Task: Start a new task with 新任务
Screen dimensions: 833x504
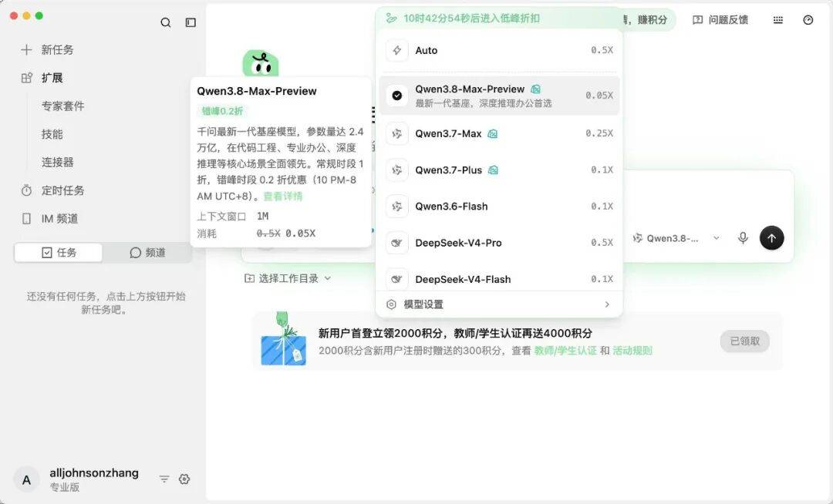Action: tap(47, 50)
